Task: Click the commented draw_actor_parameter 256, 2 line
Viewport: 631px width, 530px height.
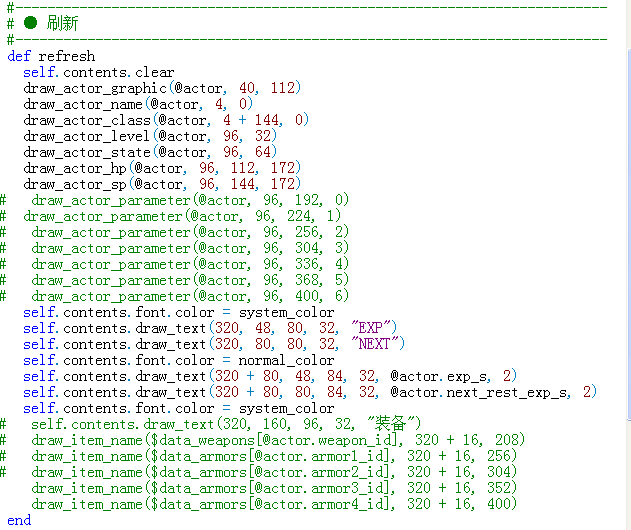Action: 174,233
